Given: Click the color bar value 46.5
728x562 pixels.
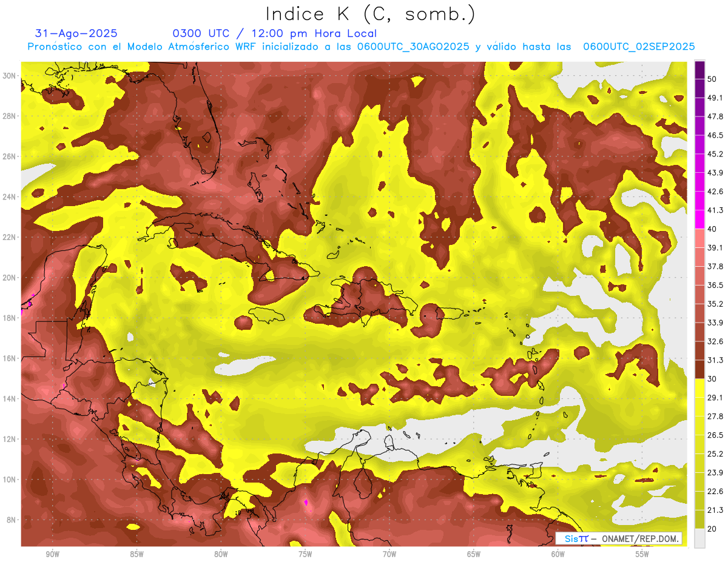Looking at the screenshot, I should [x=715, y=135].
